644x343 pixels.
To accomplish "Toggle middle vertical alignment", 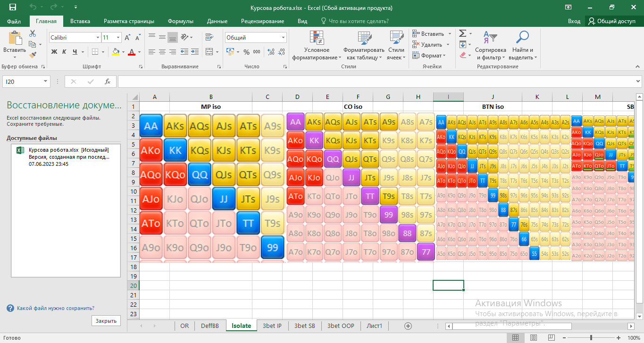I will coord(162,37).
